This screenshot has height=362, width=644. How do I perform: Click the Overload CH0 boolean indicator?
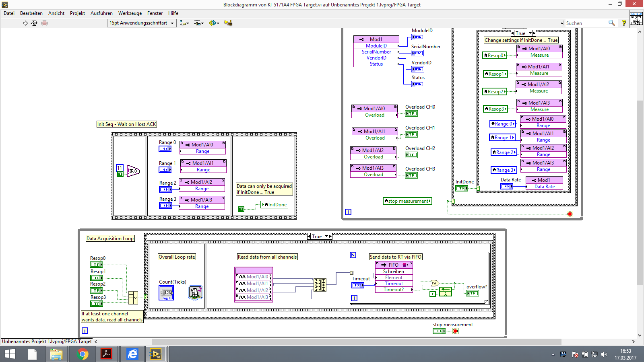pos(411,113)
